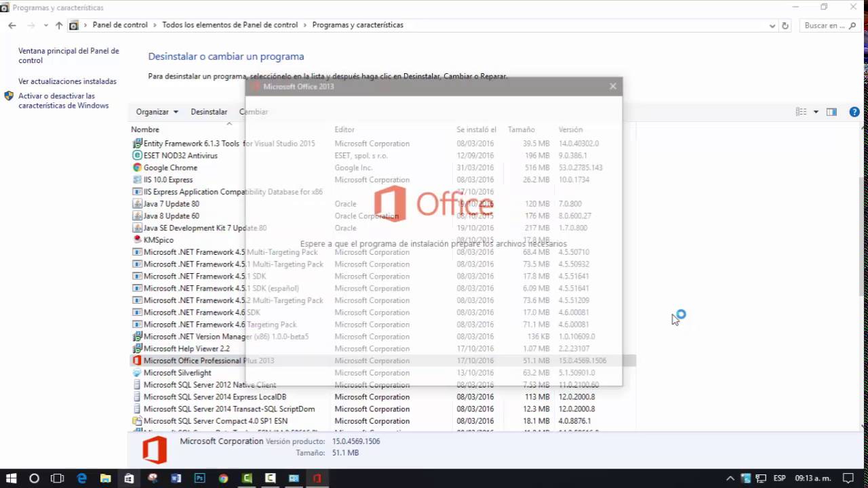Refresh the Programas y características view
Screen dimensions: 868x488
785,26
